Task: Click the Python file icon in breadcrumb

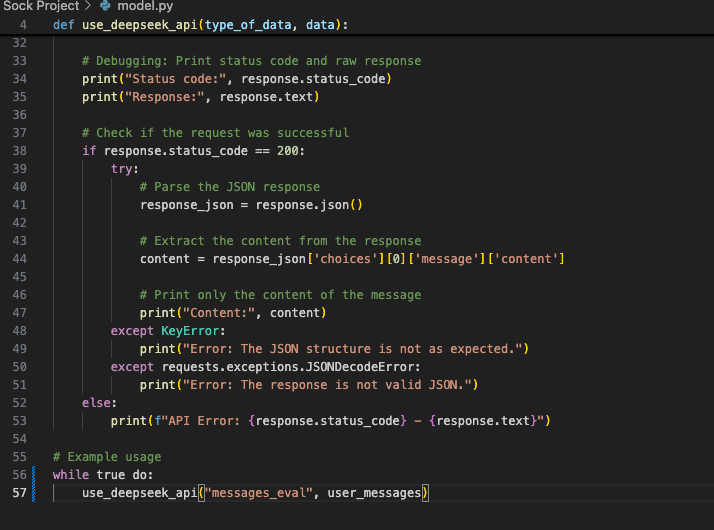Action: point(106,7)
